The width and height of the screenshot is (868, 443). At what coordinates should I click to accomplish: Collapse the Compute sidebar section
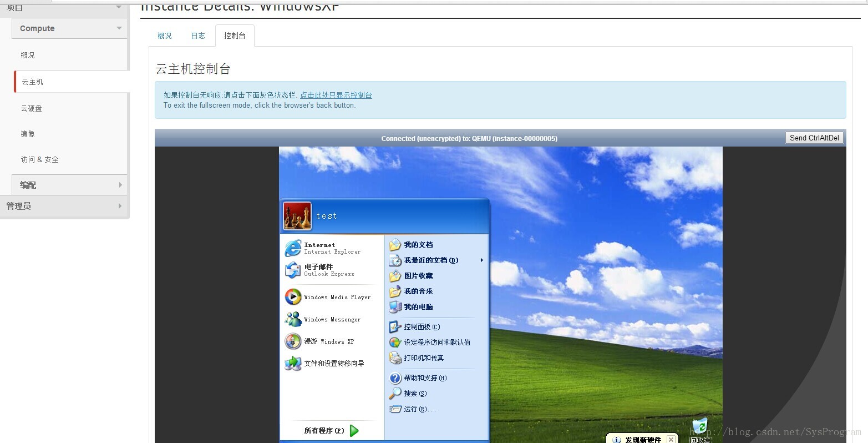[69, 28]
